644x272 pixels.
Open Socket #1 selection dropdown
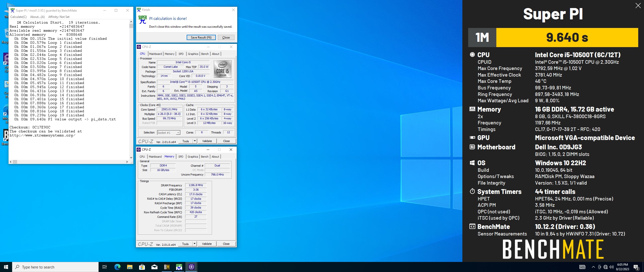coord(169,133)
